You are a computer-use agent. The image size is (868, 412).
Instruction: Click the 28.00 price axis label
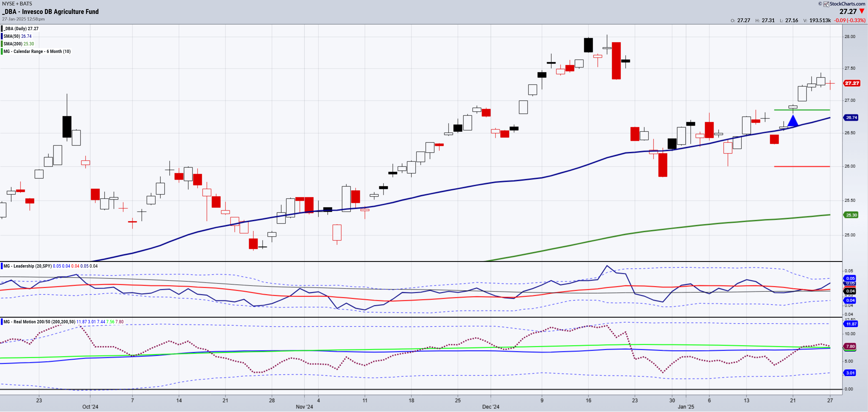coord(849,36)
